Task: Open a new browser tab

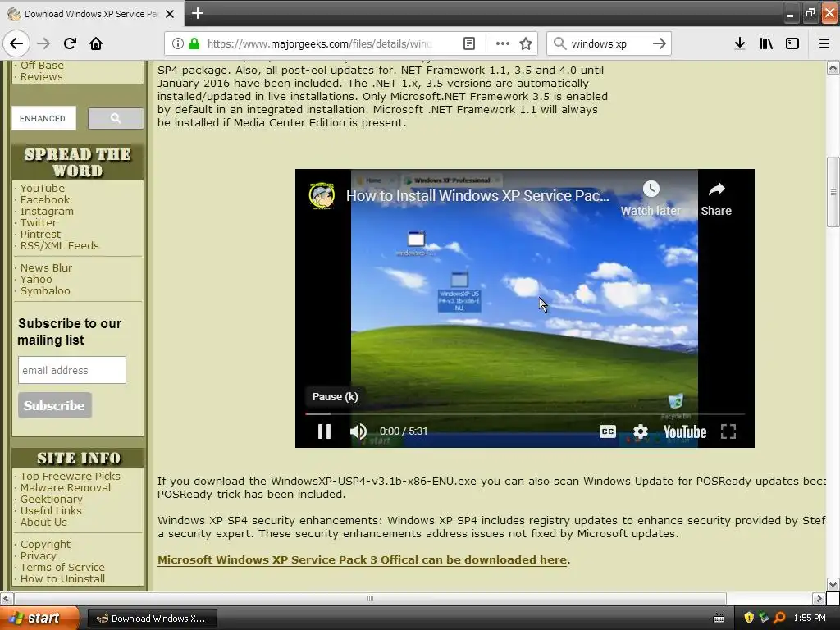Action: 197,13
